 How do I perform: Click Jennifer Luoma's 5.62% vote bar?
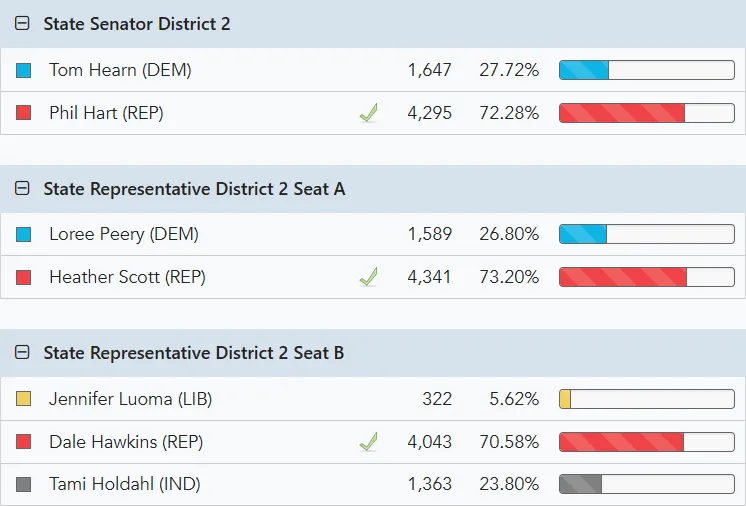click(x=646, y=400)
